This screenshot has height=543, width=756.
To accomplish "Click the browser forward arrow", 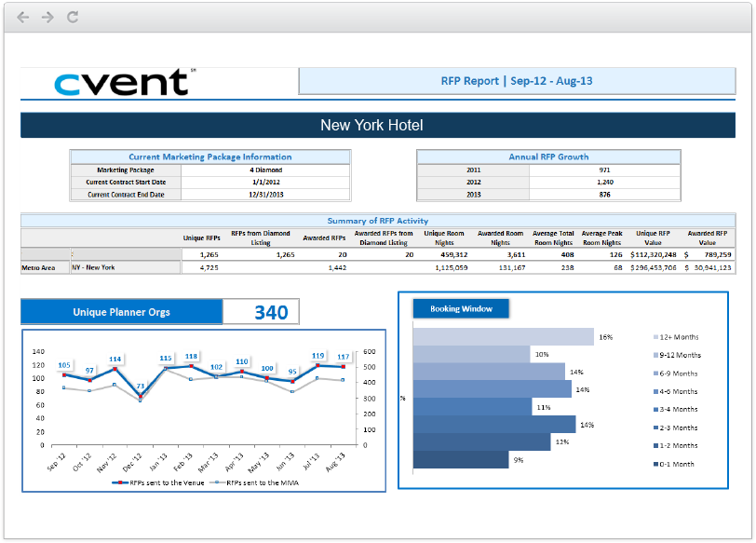I will 47,17.
